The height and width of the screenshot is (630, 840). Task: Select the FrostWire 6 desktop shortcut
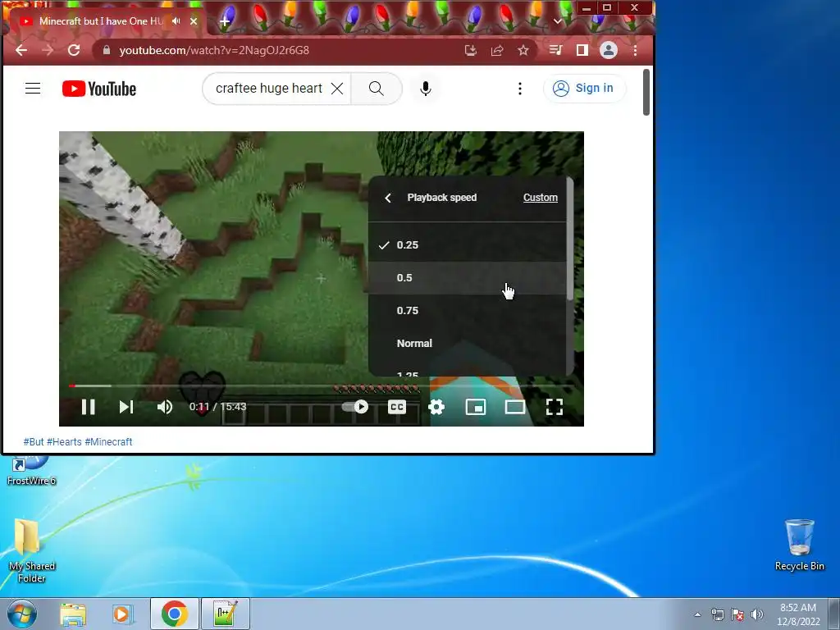click(x=32, y=470)
